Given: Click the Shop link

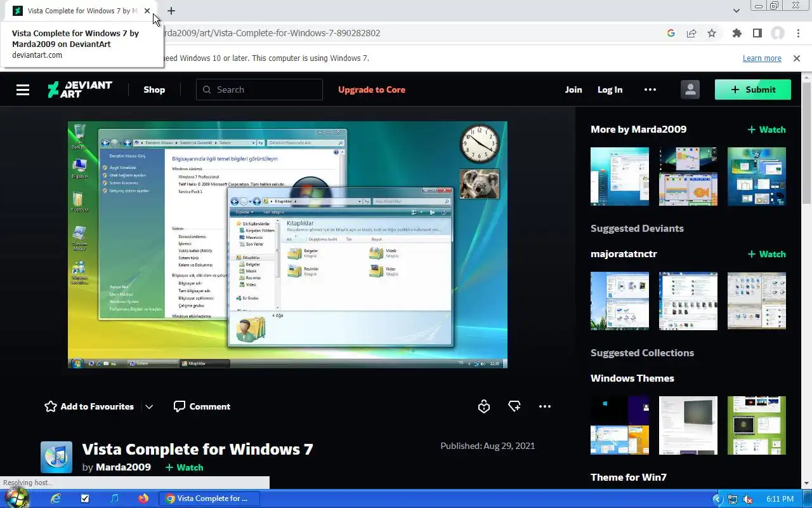Looking at the screenshot, I should click(x=154, y=90).
